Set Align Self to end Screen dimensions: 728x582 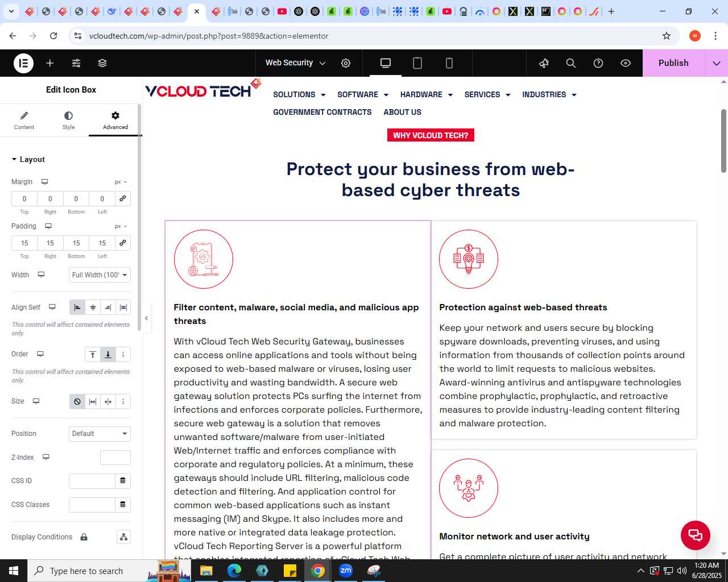point(108,307)
